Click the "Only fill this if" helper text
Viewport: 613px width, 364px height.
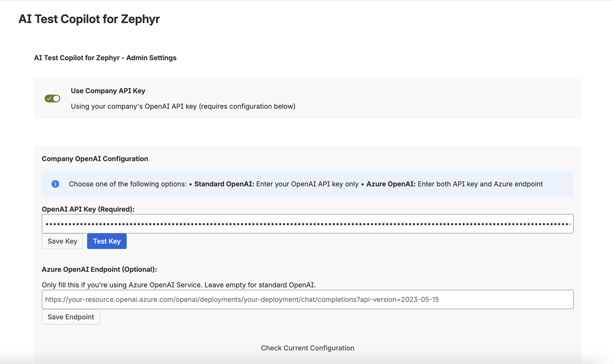(x=178, y=285)
